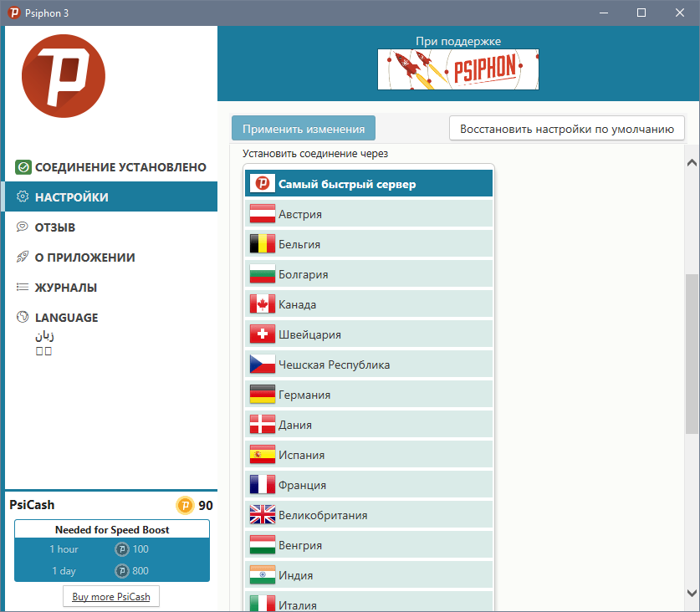Click the large Psiphon logo in sidebar
700x612 pixels.
click(64, 76)
